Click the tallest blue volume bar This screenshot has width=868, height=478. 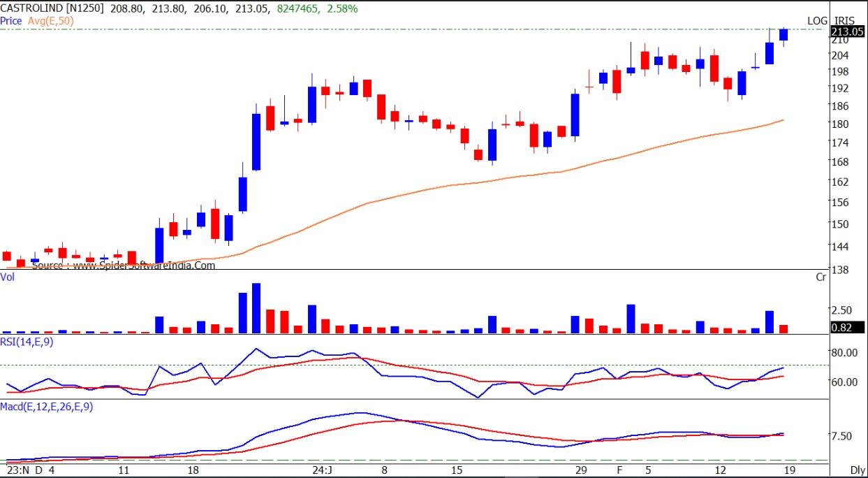coord(256,308)
